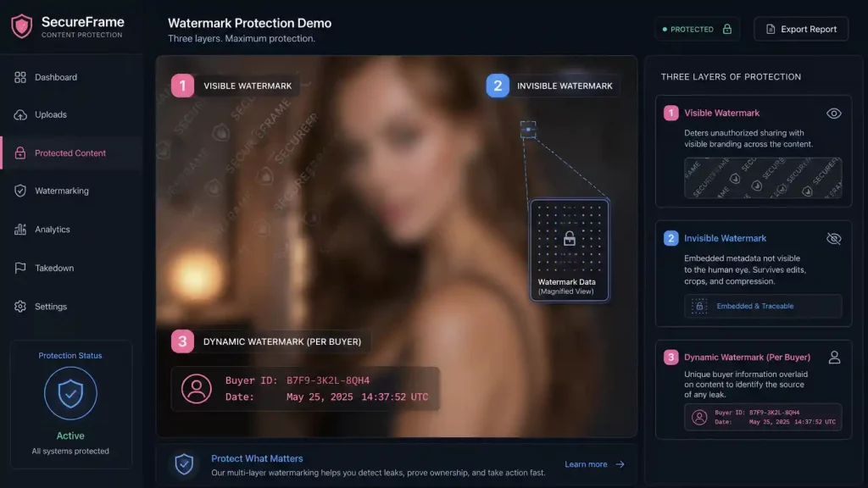Click the invisible watermark marker on image
The image size is (868, 488).
coord(527,130)
